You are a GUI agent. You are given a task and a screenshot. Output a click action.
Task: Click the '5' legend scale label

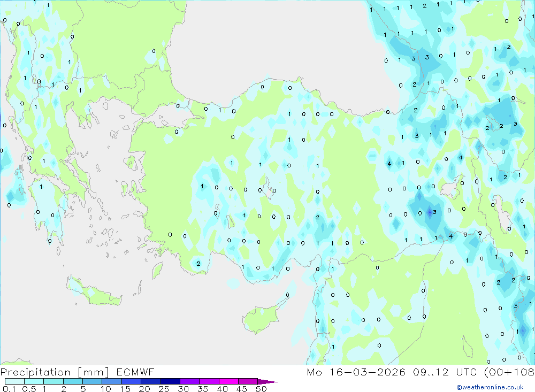pyautogui.click(x=83, y=389)
